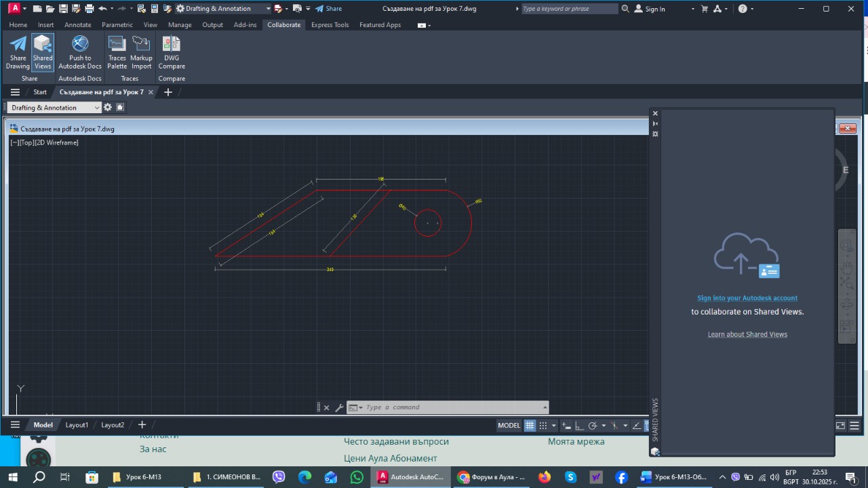This screenshot has height=488, width=868.
Task: Click the Plot printer icon
Action: [x=89, y=9]
